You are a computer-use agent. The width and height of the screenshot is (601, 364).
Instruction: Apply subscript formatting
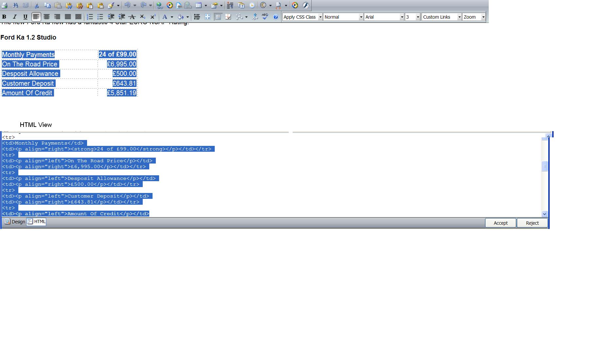coord(142,17)
